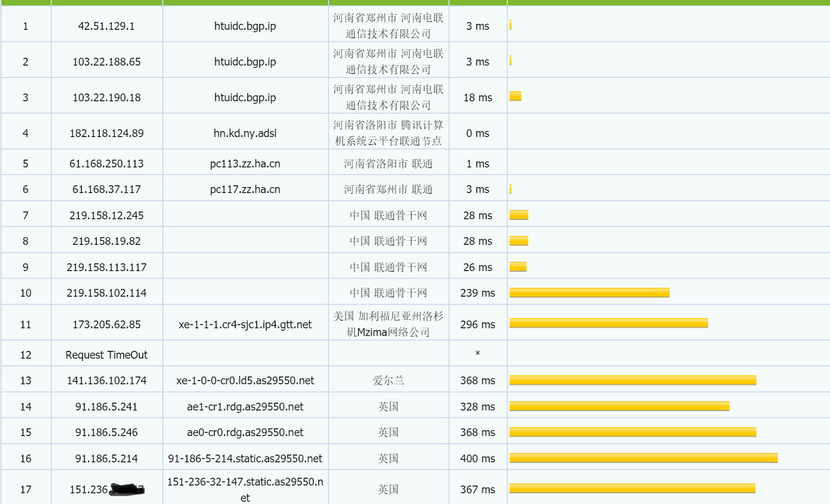Click the Request TimeOut cell

(106, 355)
